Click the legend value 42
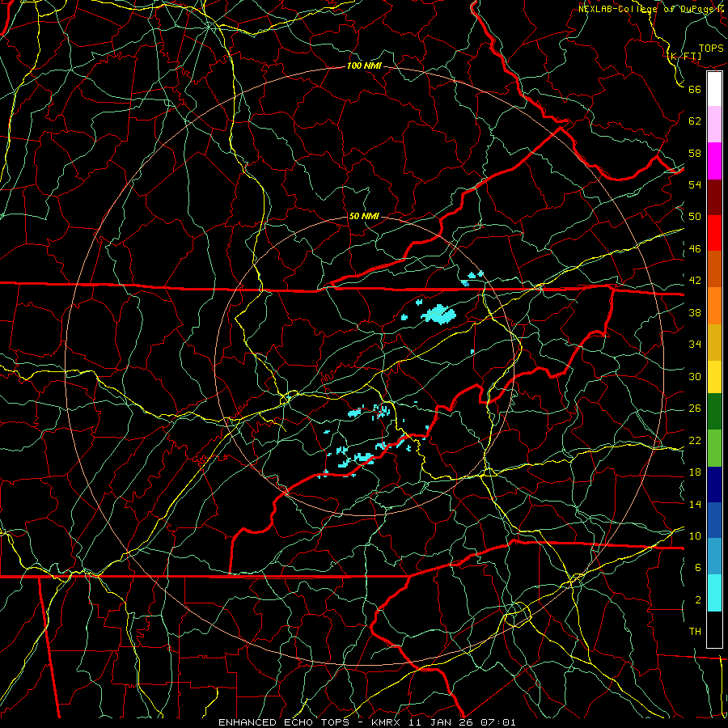This screenshot has width=728, height=728. pyautogui.click(x=695, y=281)
